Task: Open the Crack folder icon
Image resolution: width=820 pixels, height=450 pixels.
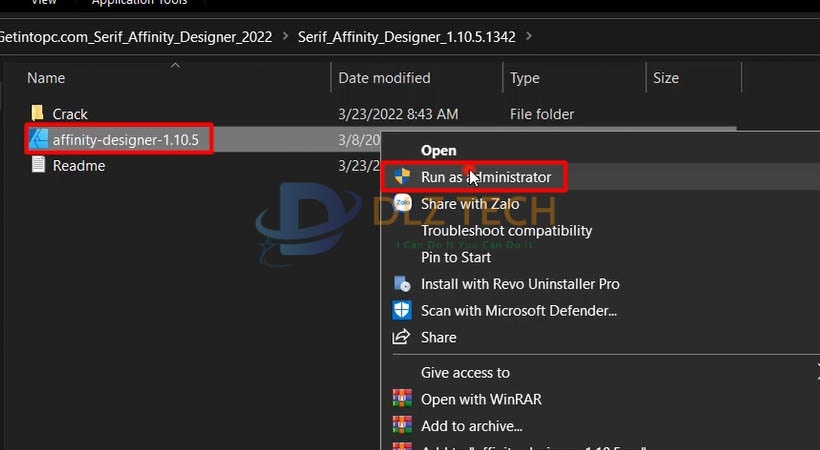Action: [x=37, y=113]
